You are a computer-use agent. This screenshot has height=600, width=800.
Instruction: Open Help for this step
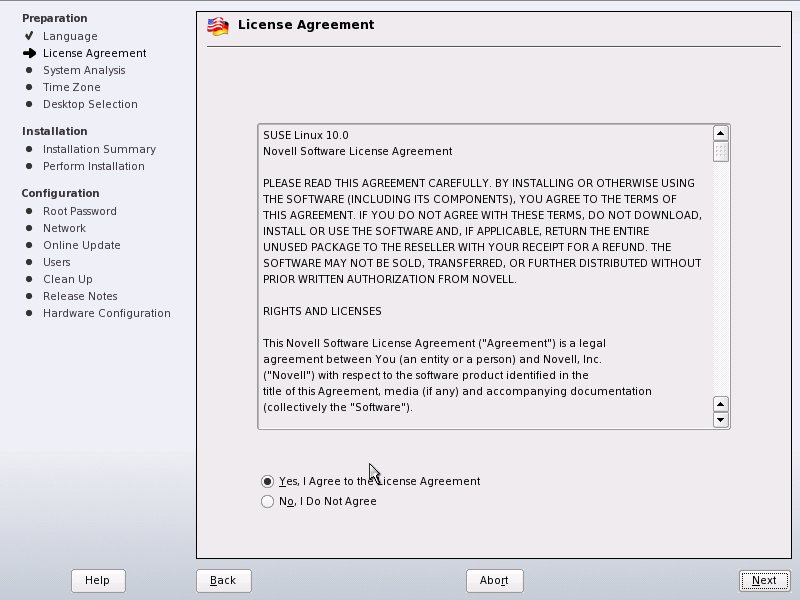(x=98, y=581)
